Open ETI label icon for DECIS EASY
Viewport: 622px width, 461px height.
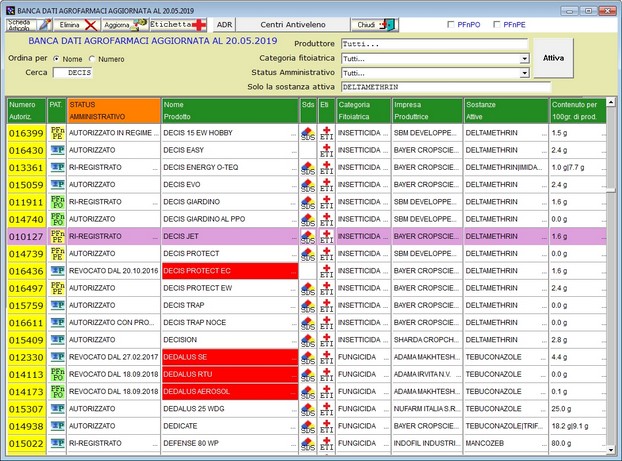coord(326,150)
